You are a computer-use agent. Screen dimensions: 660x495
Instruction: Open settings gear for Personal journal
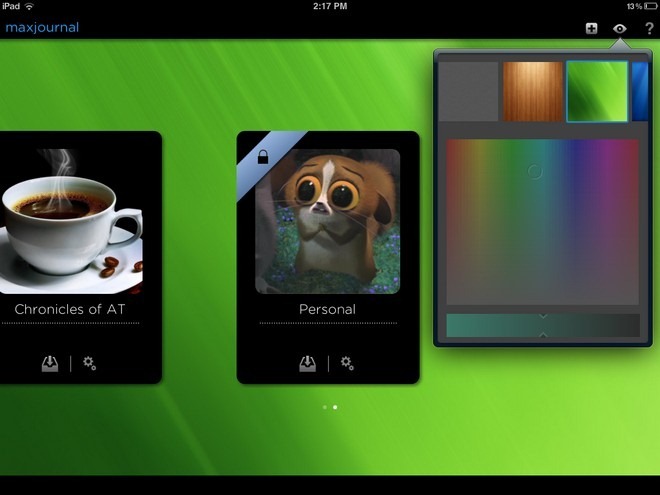(347, 363)
